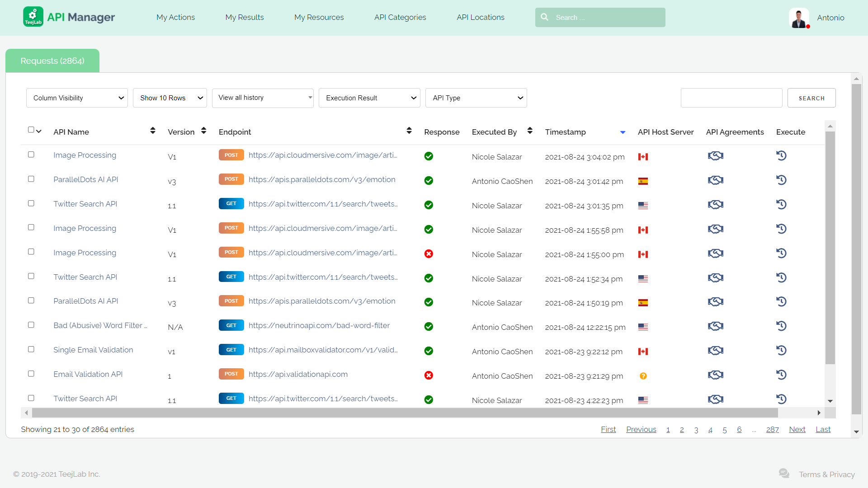
Task: Check the checkbox for Single Email Validation row
Action: coord(31,349)
